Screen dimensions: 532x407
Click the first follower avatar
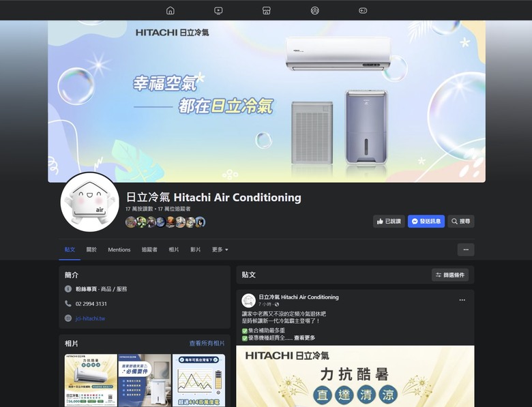(x=131, y=222)
